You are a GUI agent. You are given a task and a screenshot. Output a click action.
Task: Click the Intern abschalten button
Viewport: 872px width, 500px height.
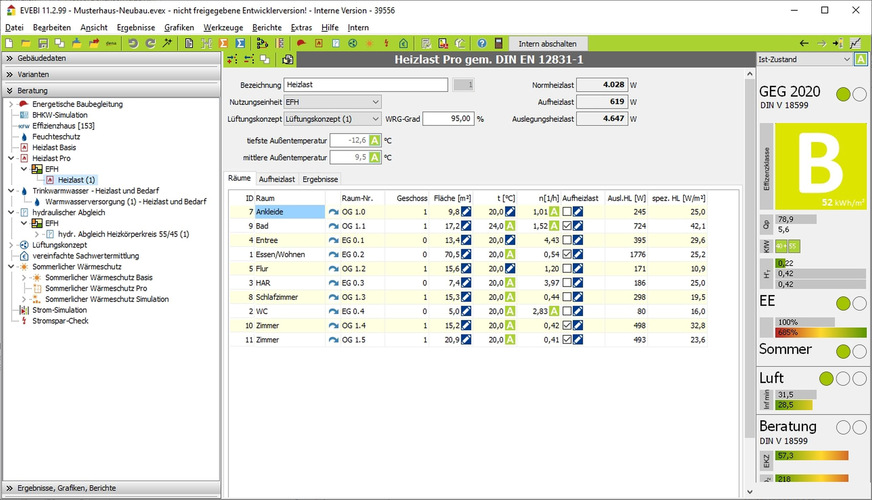pyautogui.click(x=546, y=44)
